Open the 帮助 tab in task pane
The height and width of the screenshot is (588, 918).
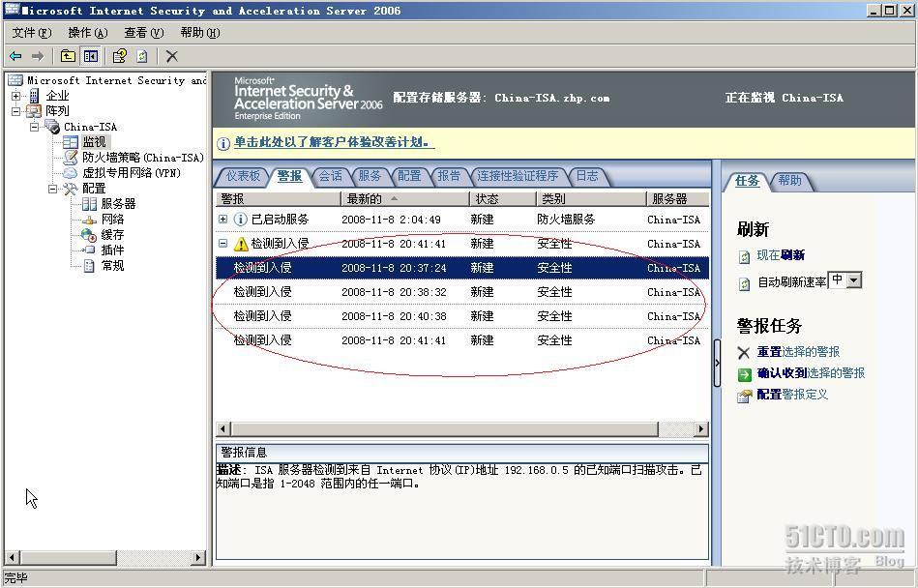tap(789, 181)
